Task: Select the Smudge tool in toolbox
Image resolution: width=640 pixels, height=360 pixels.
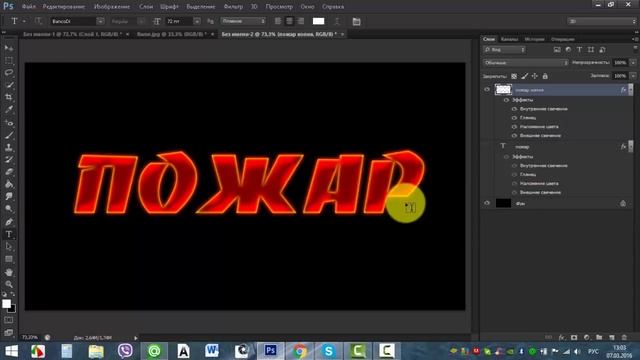Action: 9,196
